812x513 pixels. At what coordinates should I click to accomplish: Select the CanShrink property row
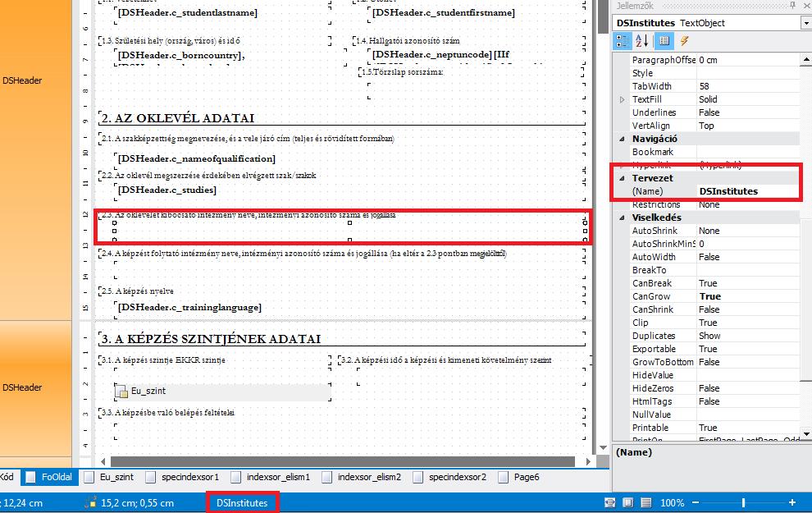click(x=714, y=309)
